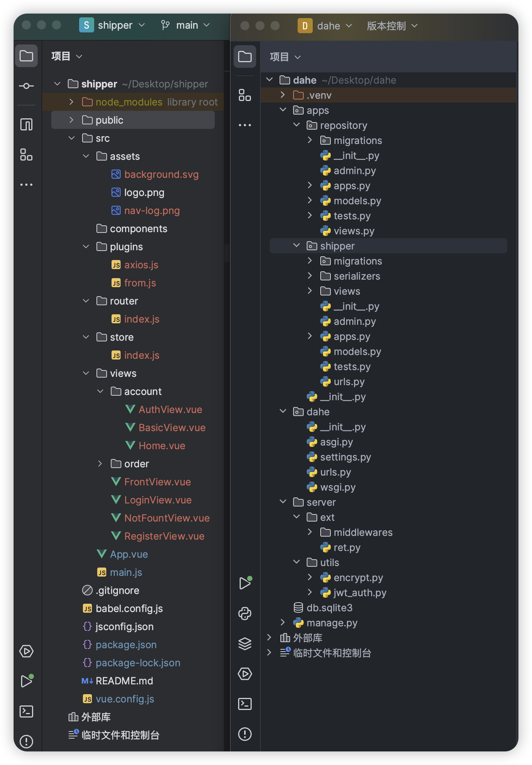Expand the node_modules folder
Viewport: 532px width, 765px height.
coord(72,102)
